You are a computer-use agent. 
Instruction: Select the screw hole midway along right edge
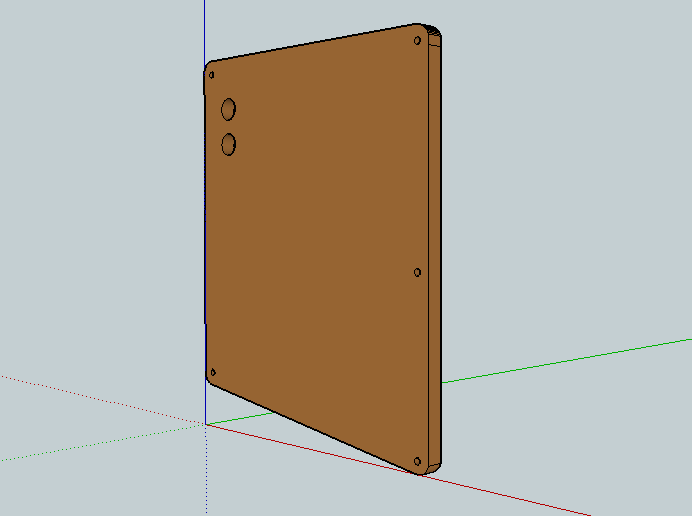(417, 272)
